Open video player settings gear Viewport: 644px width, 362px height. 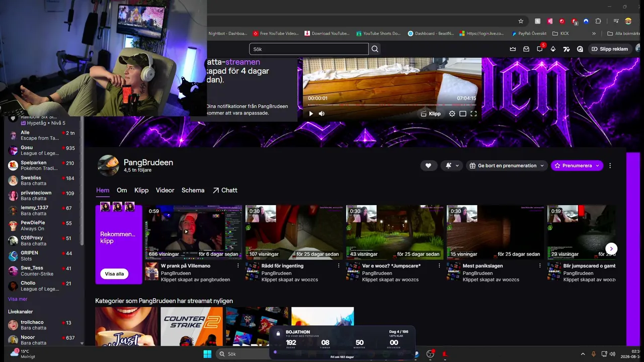(452, 114)
